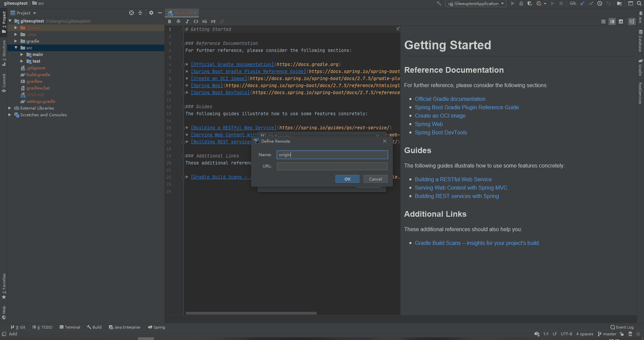Switch to preview-only view mode

coord(621,22)
